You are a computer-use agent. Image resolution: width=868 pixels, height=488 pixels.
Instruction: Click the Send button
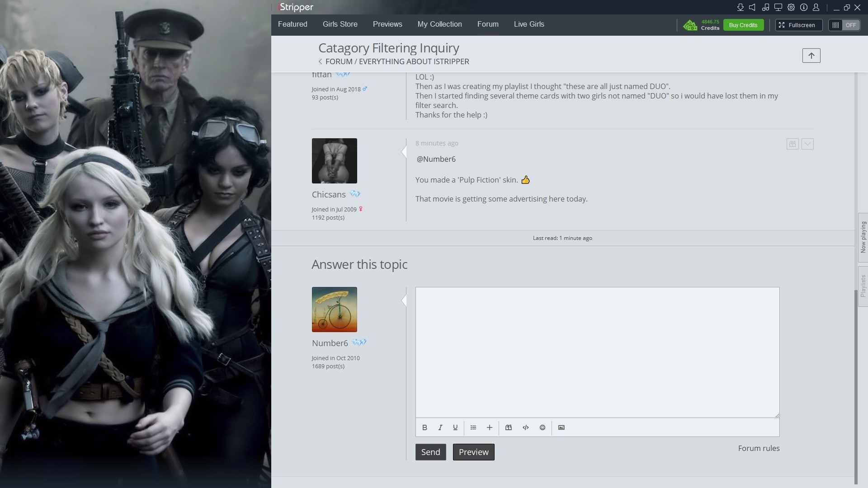pyautogui.click(x=430, y=452)
